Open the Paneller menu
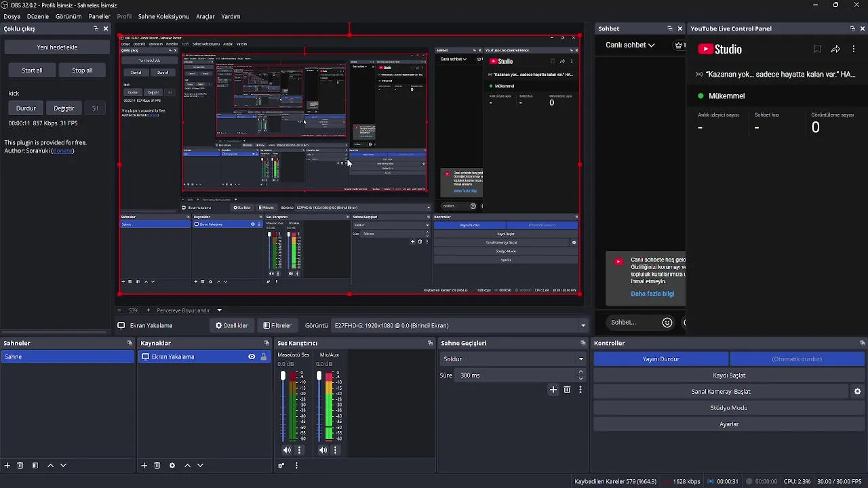The height and width of the screenshot is (488, 868). pos(100,16)
